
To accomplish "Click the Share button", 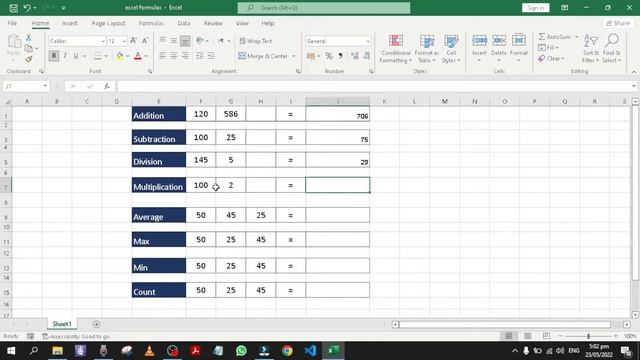I will (618, 23).
